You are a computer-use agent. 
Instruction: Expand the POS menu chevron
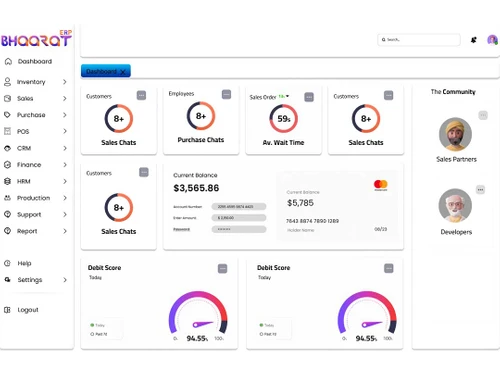[x=65, y=131]
